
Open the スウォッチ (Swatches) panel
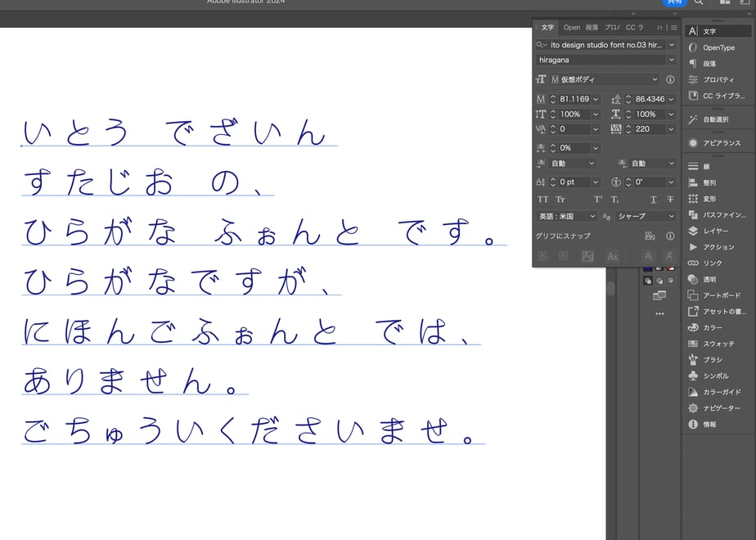coord(718,344)
